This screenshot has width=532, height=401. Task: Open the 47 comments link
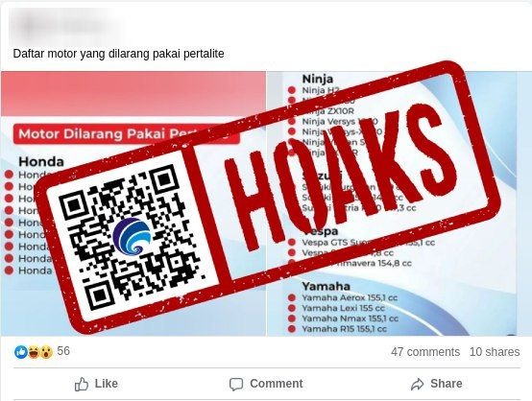[x=425, y=352]
